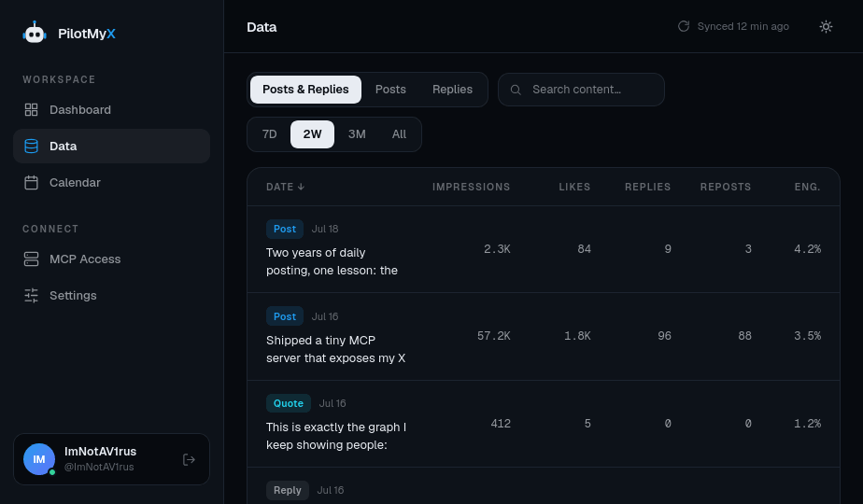Click the sync refresh icon
The width and height of the screenshot is (863, 504).
(684, 26)
